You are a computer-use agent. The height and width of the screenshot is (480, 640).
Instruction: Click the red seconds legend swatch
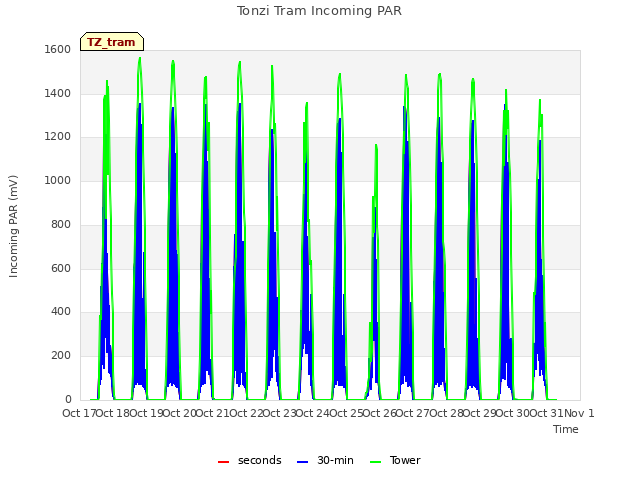tap(223, 462)
